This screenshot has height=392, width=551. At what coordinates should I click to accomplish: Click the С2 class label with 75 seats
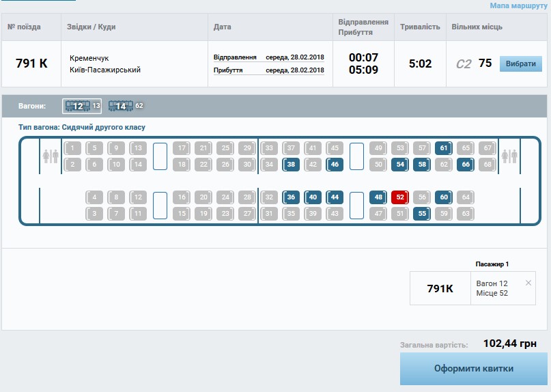464,64
